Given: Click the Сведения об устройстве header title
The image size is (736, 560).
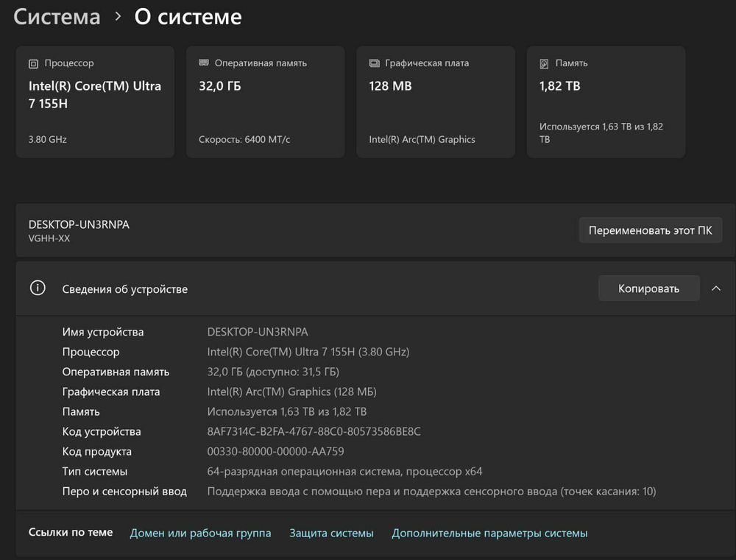Looking at the screenshot, I should click(125, 289).
